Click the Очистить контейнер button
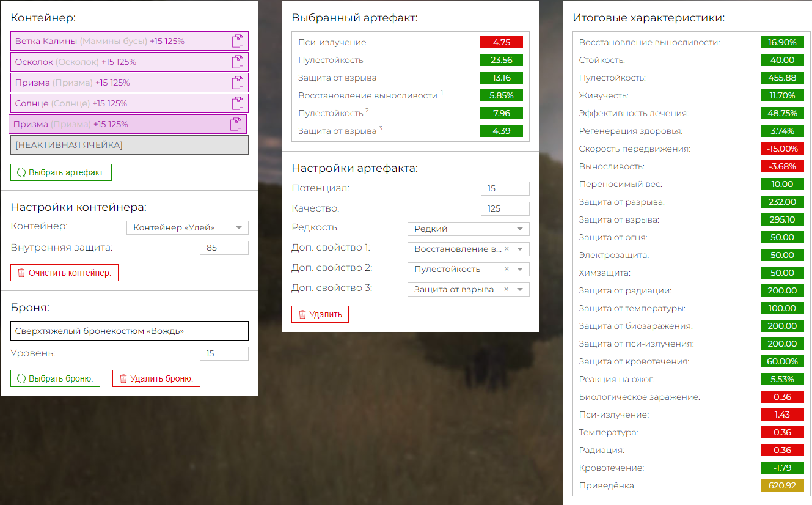 point(64,273)
